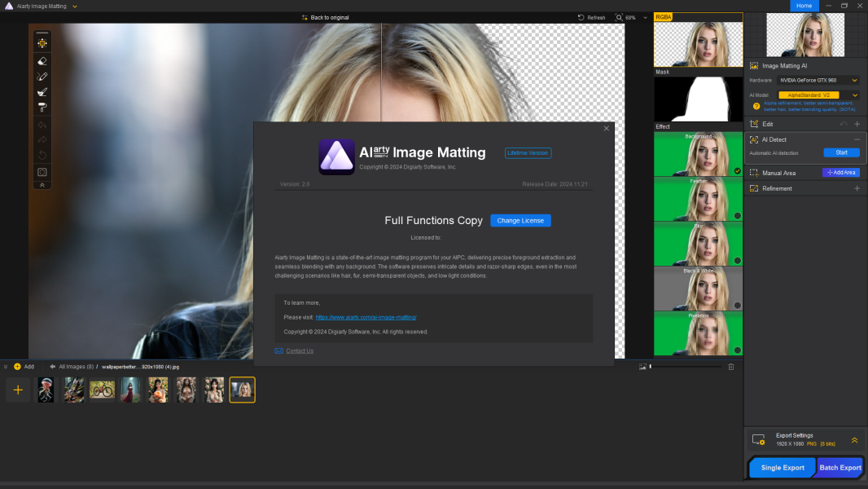The image size is (868, 489).
Task: Close the About dialog
Action: point(606,129)
